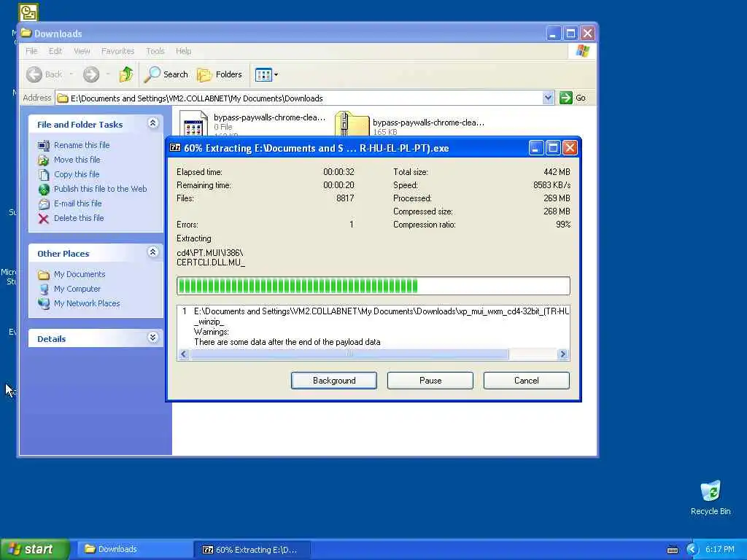This screenshot has height=560, width=747.
Task: Switch to 60% Extracting taskbar button
Action: click(x=253, y=550)
